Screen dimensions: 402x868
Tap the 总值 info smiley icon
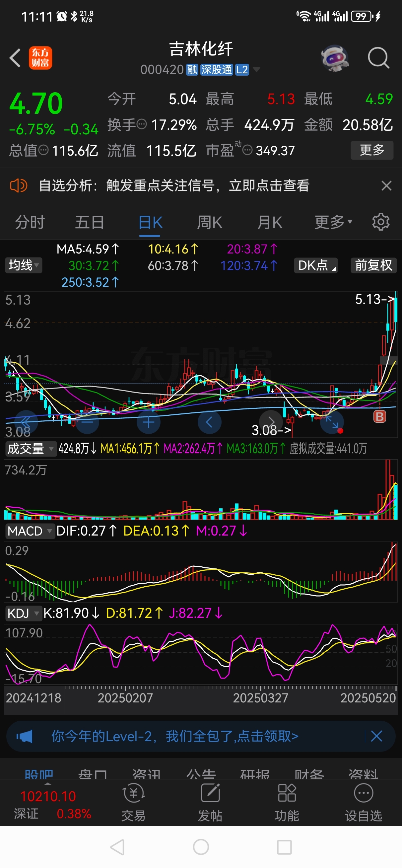click(x=43, y=150)
